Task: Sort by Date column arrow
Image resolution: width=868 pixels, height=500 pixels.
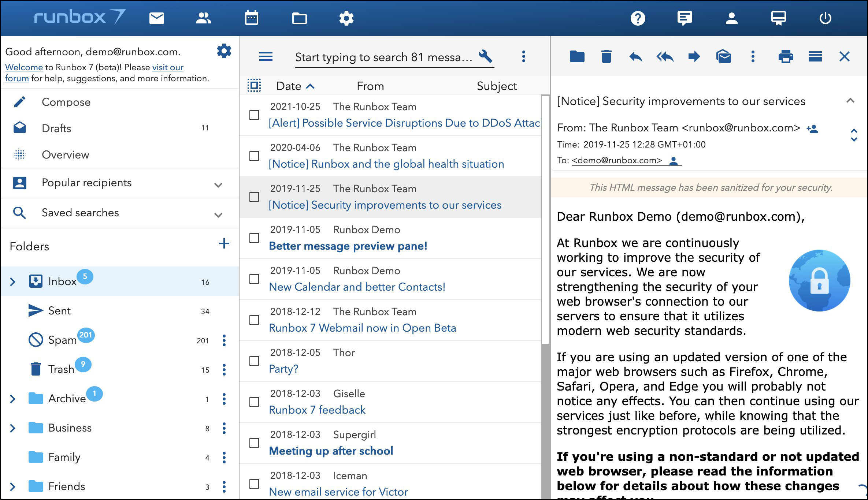Action: click(310, 86)
